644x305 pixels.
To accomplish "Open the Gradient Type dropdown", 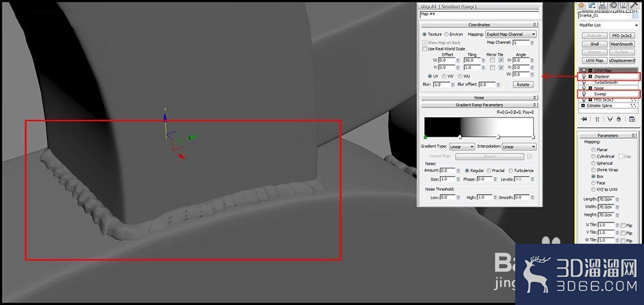I will click(x=462, y=147).
